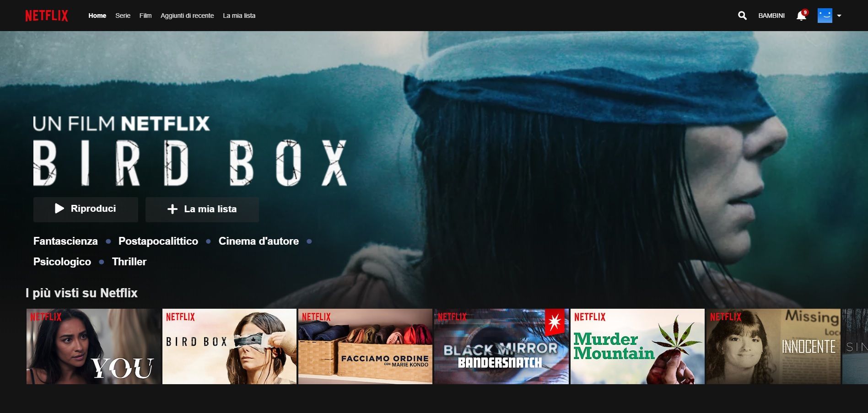Open Aggiunti di recente

coord(187,16)
